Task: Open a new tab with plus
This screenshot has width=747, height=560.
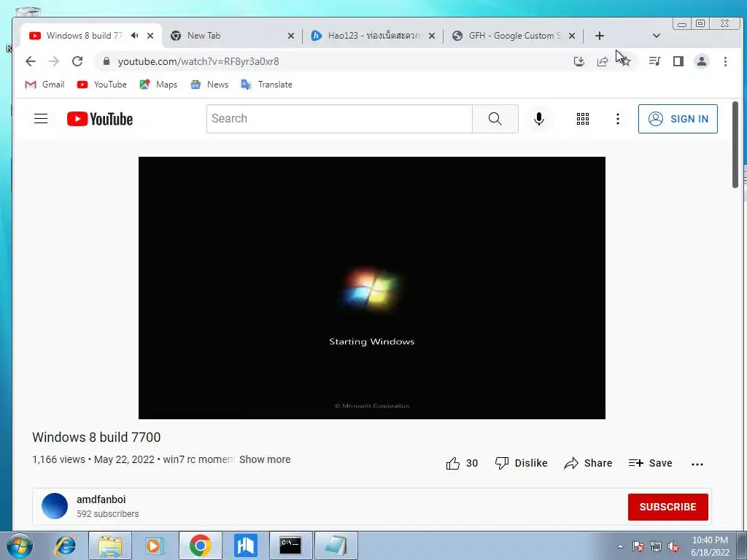Action: (x=600, y=36)
